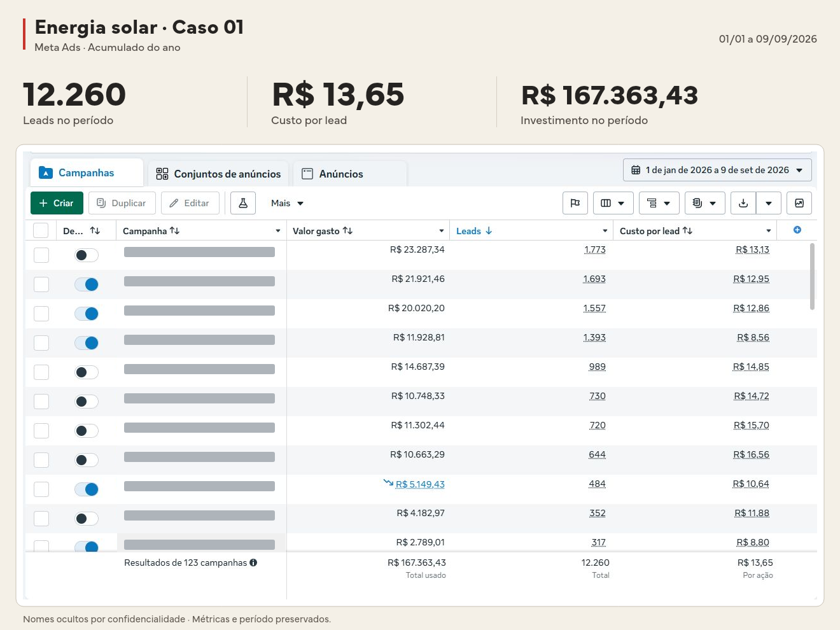Check the select-all header checkbox
The height and width of the screenshot is (630, 840).
tap(41, 230)
